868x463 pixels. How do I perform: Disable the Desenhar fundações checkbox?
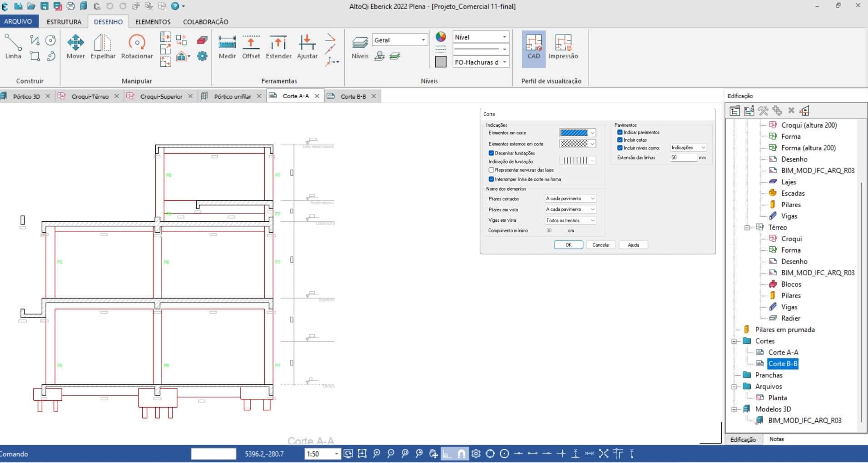coord(491,153)
